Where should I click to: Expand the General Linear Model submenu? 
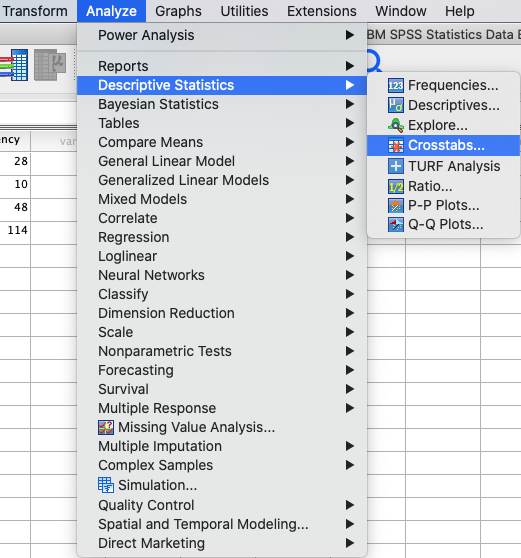point(222,161)
